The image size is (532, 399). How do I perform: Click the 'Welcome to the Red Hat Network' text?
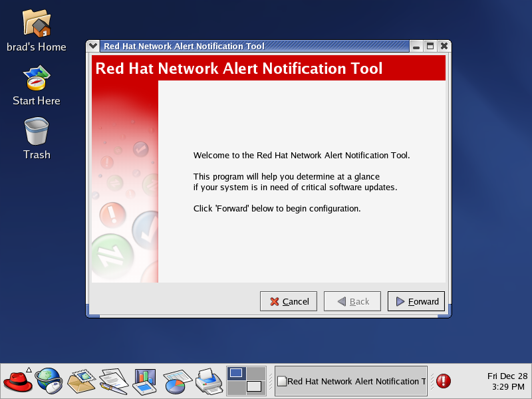(x=301, y=156)
